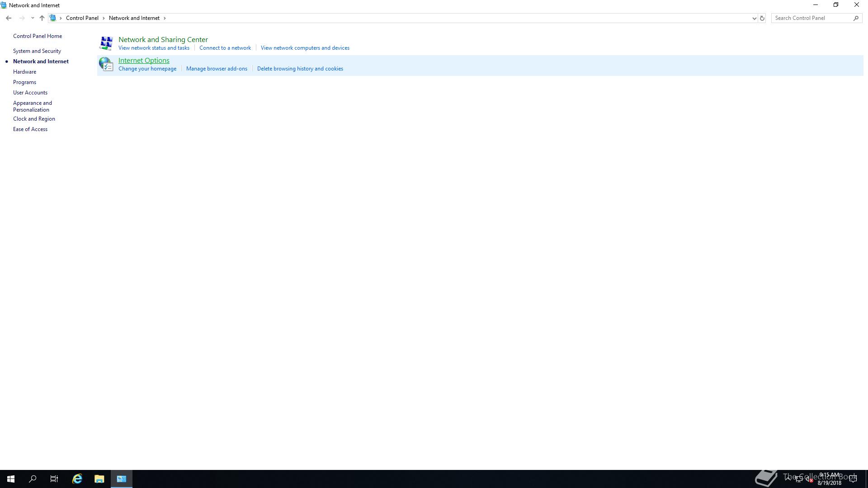
Task: Click the Internet Options globe icon
Action: (x=106, y=64)
